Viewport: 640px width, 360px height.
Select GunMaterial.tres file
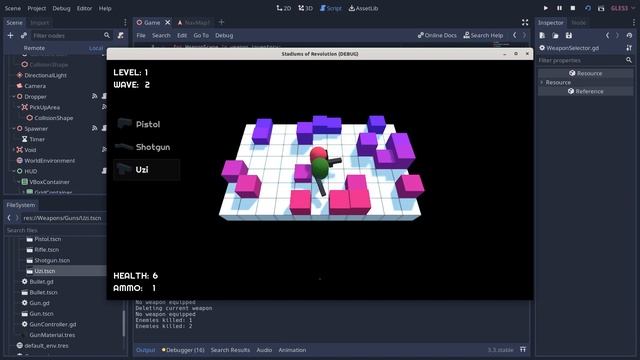(x=52, y=335)
